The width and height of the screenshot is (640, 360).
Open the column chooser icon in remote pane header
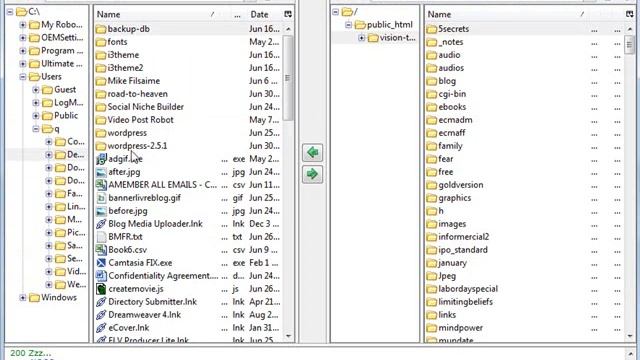(629, 14)
